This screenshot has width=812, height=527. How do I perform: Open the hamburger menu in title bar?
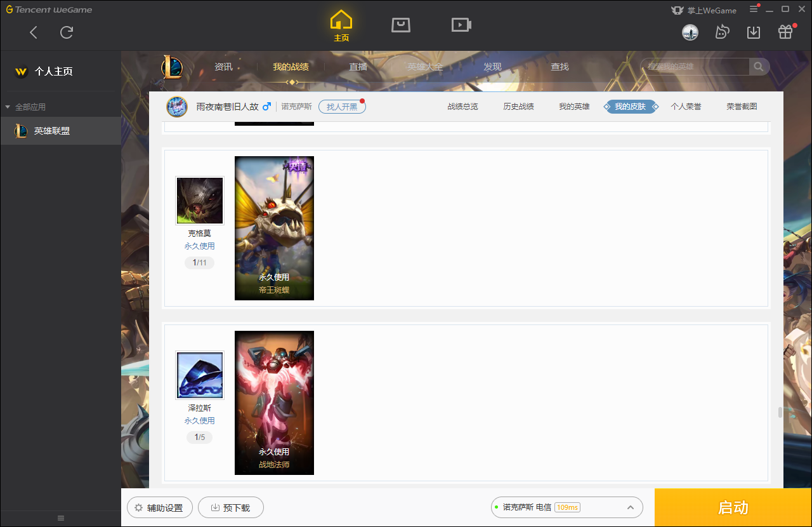pos(754,9)
